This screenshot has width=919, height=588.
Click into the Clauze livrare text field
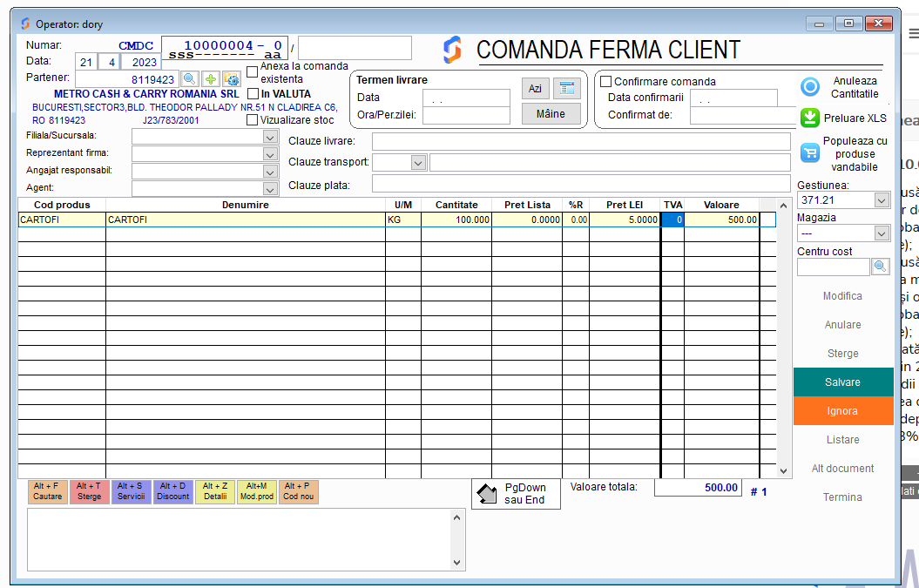(580, 142)
